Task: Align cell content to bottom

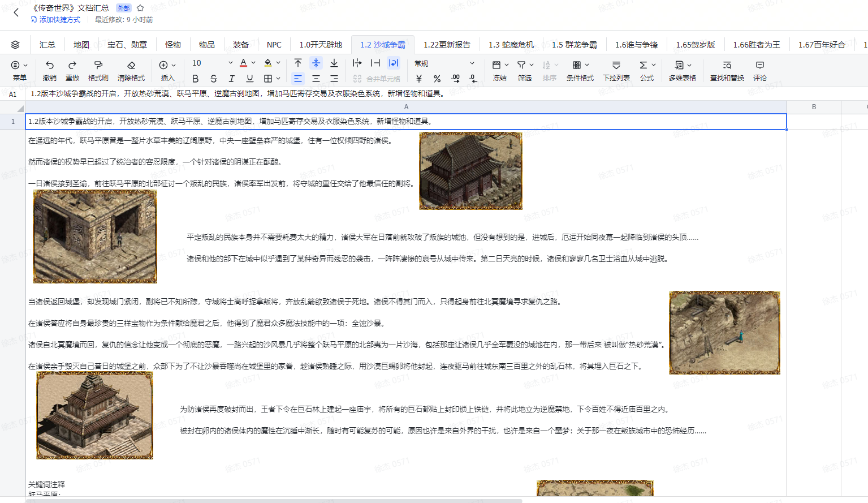Action: (334, 63)
